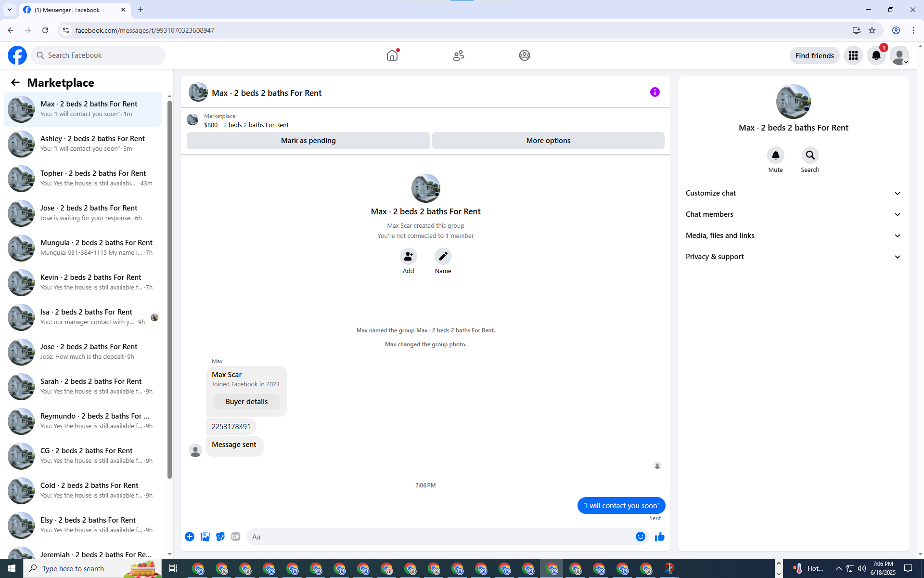The image size is (924, 578).
Task: Click the conversation list scrollbar
Action: click(x=169, y=289)
